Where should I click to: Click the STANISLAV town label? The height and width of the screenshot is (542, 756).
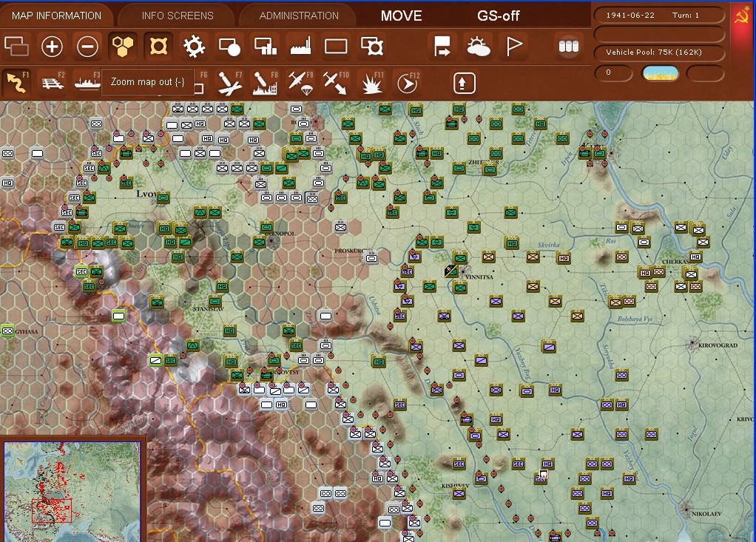pos(209,309)
